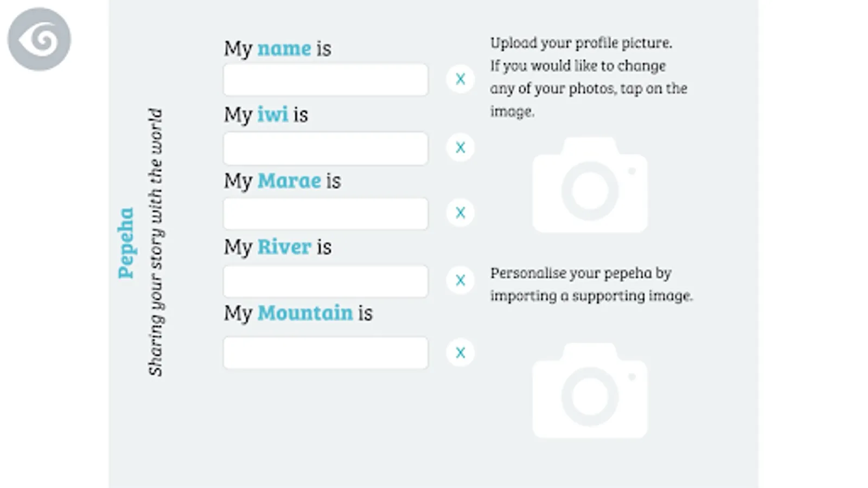Select the iwi input field
The image size is (868, 488).
tap(325, 148)
